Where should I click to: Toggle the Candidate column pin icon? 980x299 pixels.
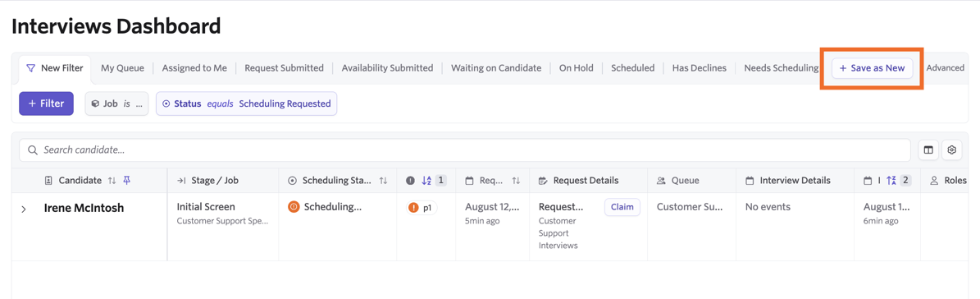coord(127,180)
